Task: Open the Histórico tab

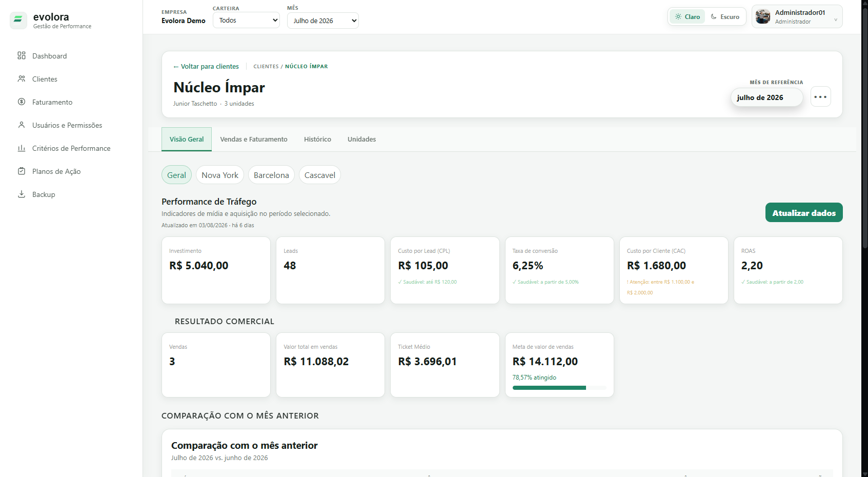Action: pos(317,139)
